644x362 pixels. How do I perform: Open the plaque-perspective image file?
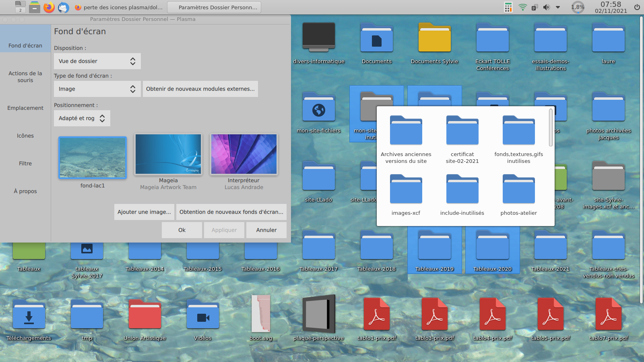[x=319, y=313]
